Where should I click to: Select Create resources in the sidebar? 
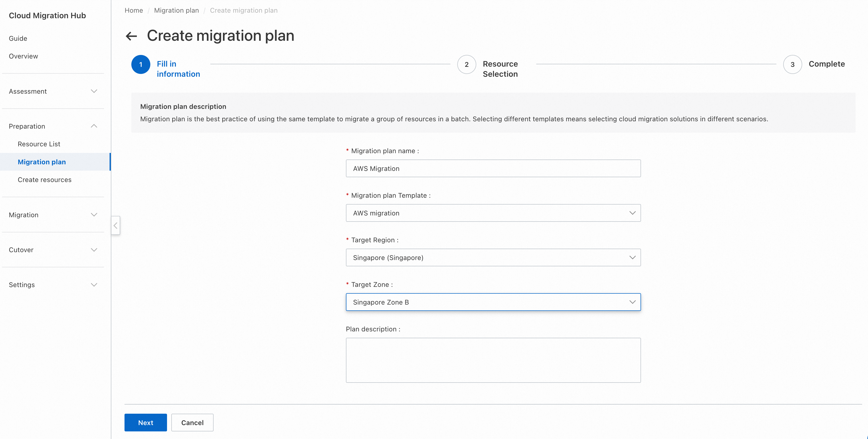click(45, 180)
